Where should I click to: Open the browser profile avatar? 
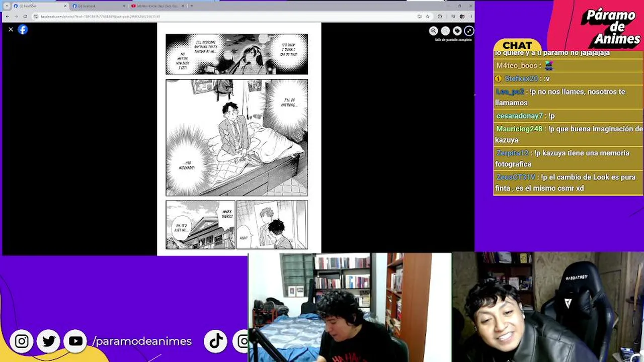coord(462,16)
